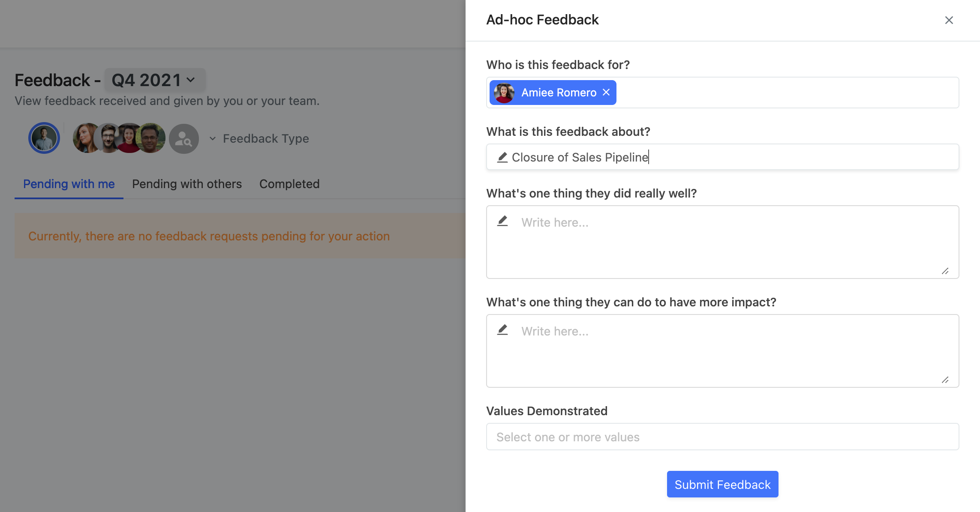
Task: Switch to the Completed tab
Action: coord(289,184)
